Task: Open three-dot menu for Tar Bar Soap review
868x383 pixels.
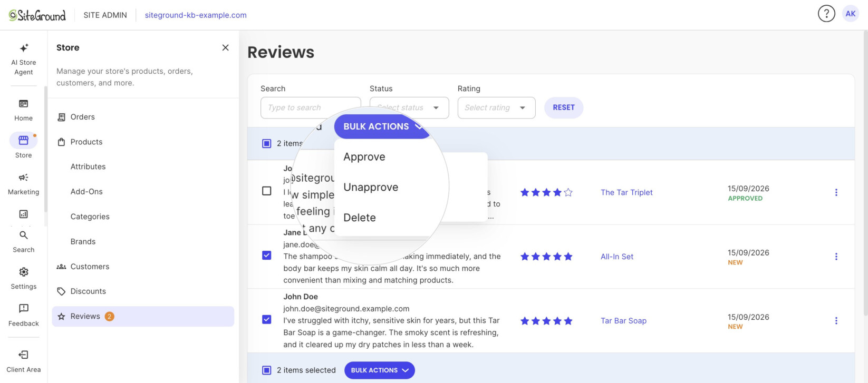Action: (836, 320)
